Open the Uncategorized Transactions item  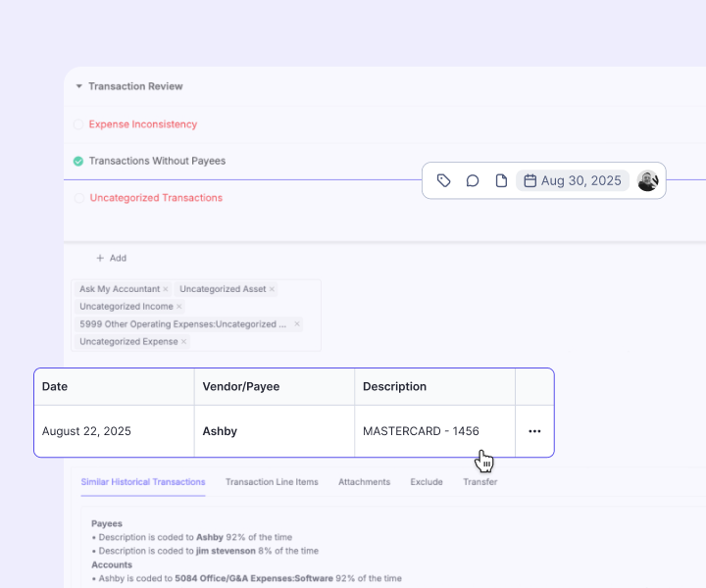point(156,198)
